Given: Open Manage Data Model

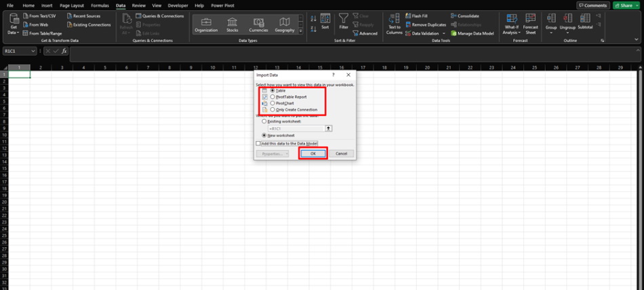Looking at the screenshot, I should pos(472,33).
